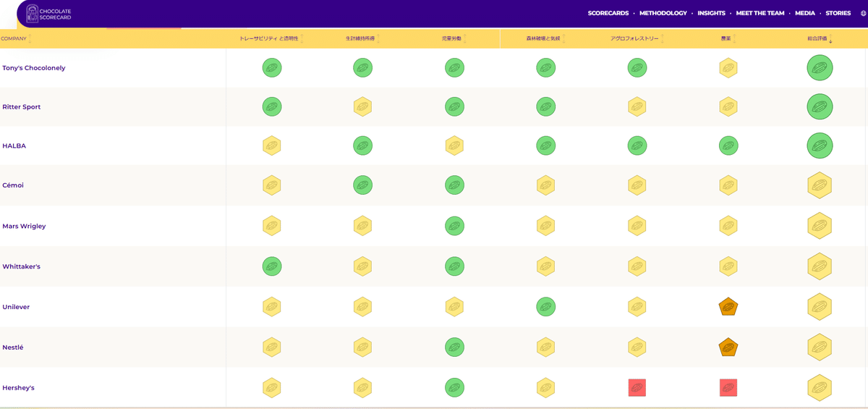Click Ritter Sport large green 総合評価 badge
This screenshot has width=868, height=409.
820,107
